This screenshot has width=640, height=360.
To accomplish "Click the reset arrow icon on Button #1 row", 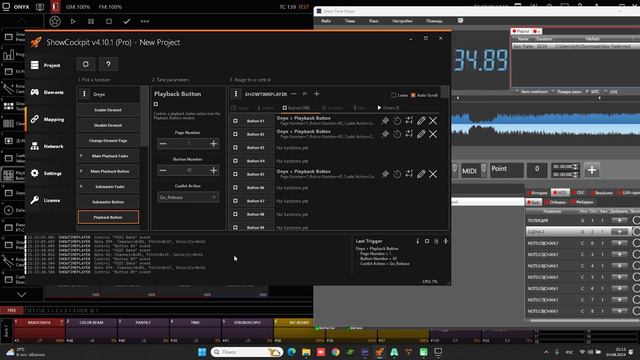I will coord(397,120).
